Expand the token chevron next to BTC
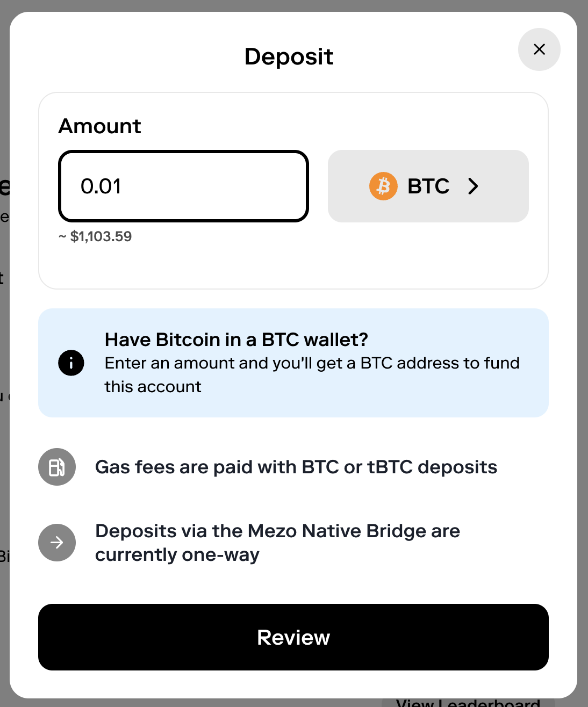 [473, 186]
